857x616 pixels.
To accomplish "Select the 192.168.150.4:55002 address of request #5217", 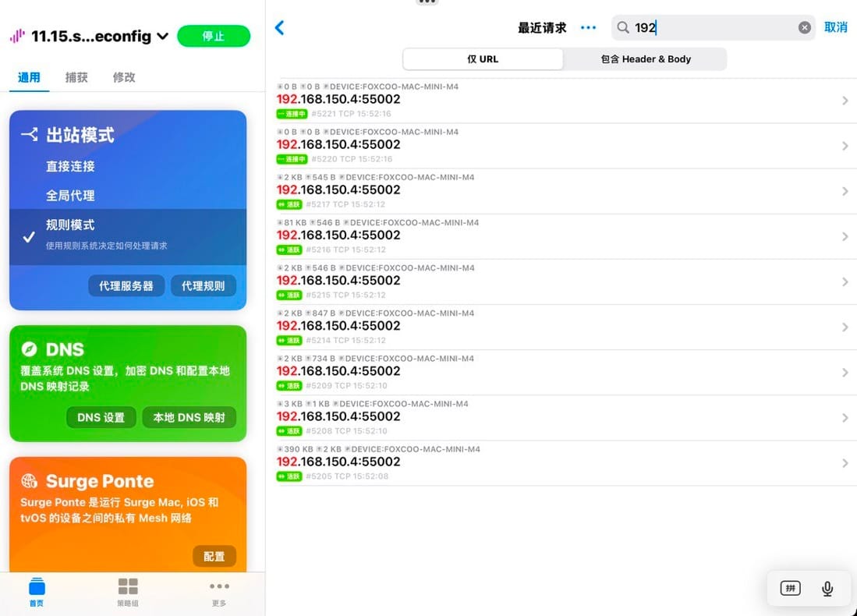I will coord(338,189).
